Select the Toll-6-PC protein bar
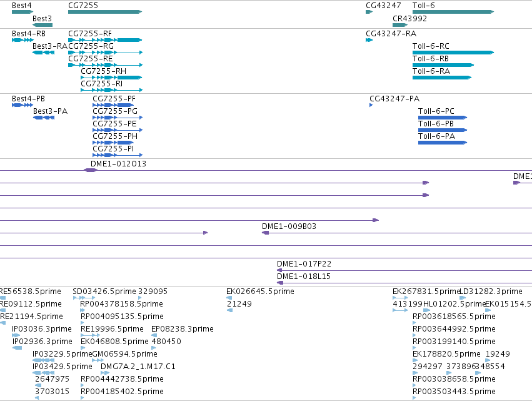Image resolution: width=532 pixels, height=401 pixels. coord(443,118)
